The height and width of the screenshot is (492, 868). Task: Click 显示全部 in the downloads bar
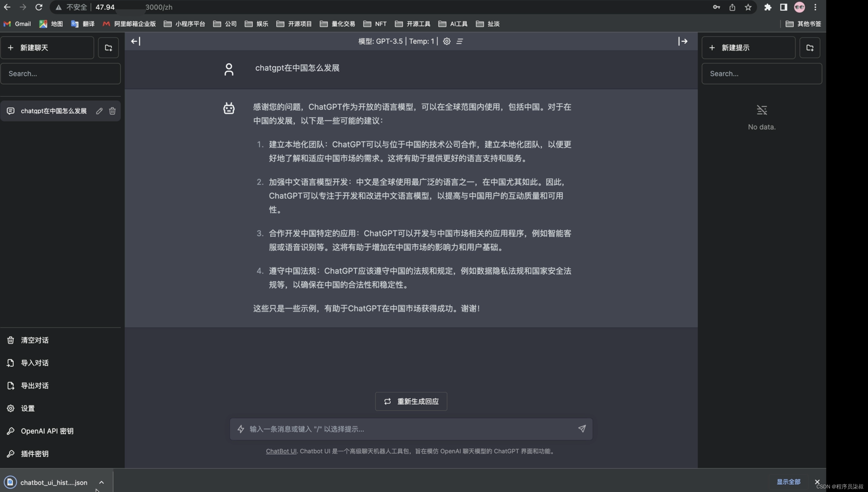coord(788,482)
